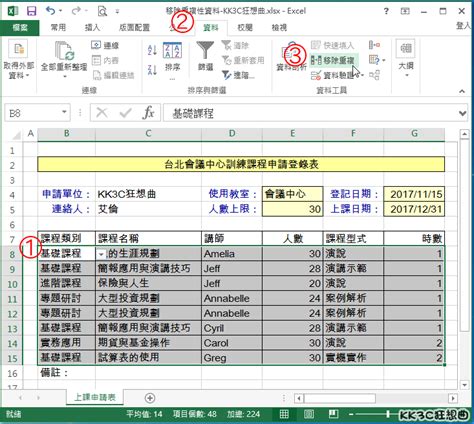474x424 pixels.
Task: Undo the last action
Action: pos(51,11)
